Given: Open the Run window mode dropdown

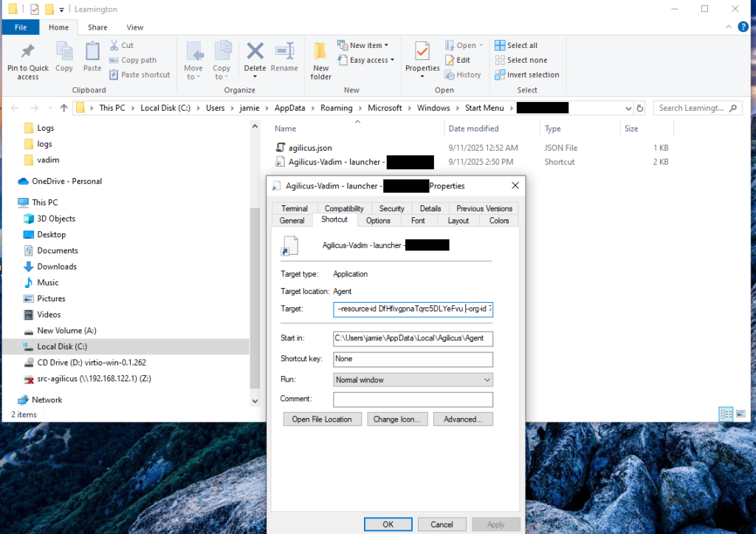Looking at the screenshot, I should click(x=413, y=380).
